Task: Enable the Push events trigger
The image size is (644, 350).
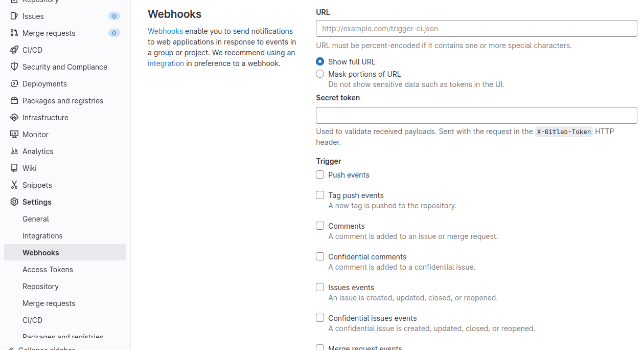Action: [320, 175]
